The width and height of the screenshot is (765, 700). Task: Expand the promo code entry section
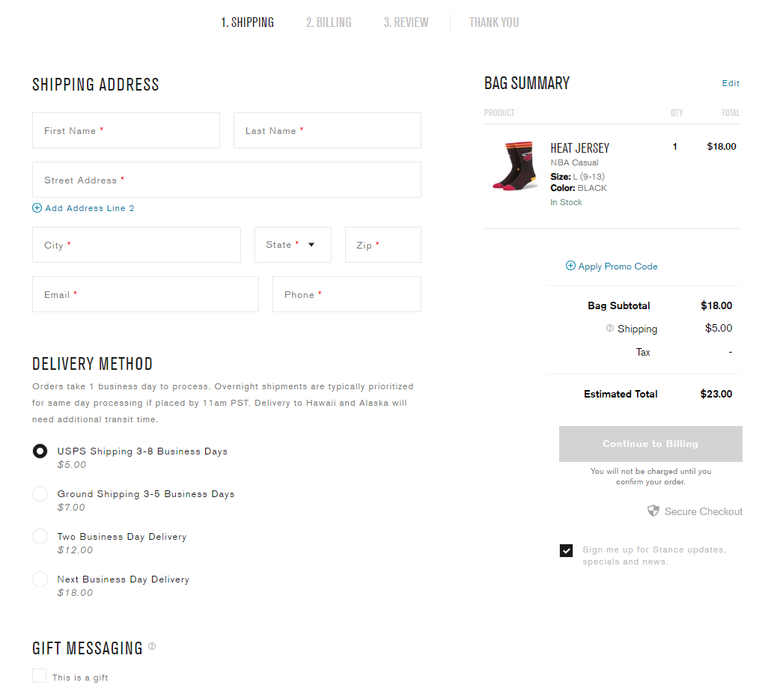[x=612, y=266]
